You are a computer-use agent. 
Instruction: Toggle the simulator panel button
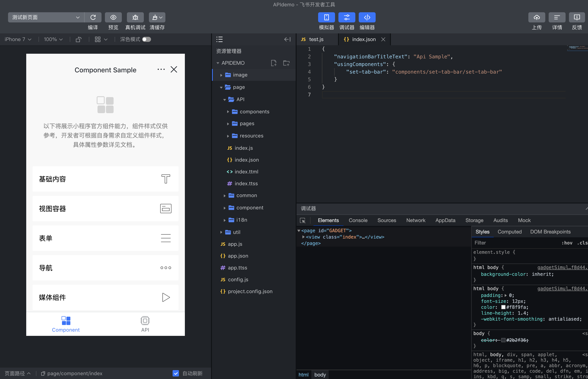(x=326, y=17)
